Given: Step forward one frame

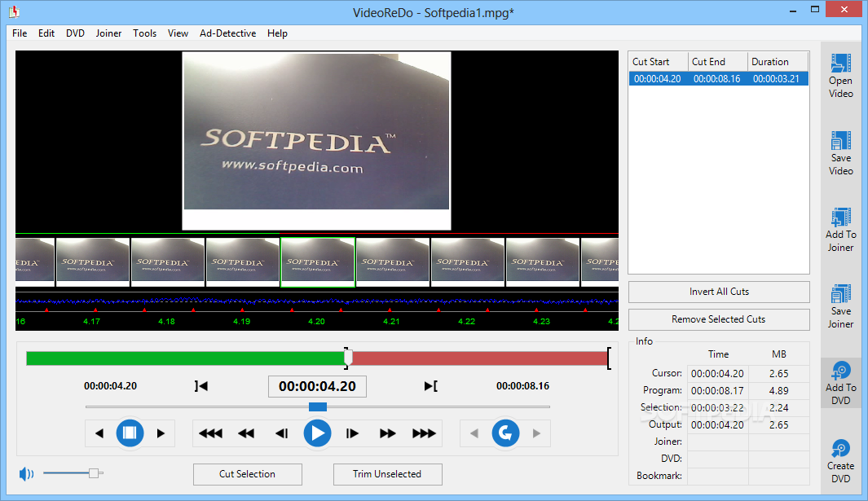Looking at the screenshot, I should 352,433.
